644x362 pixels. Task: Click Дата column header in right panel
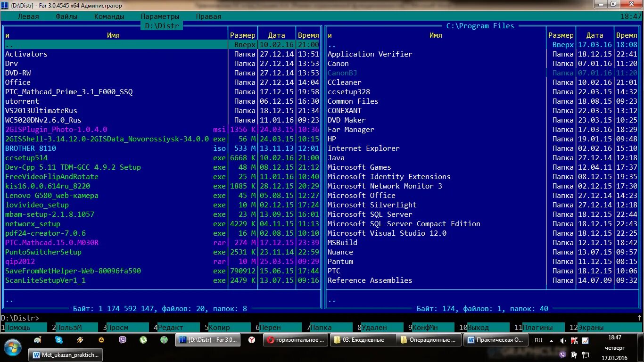pyautogui.click(x=594, y=35)
